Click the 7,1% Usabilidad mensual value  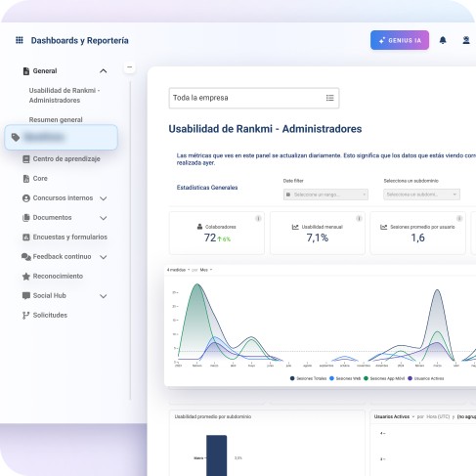pos(318,238)
